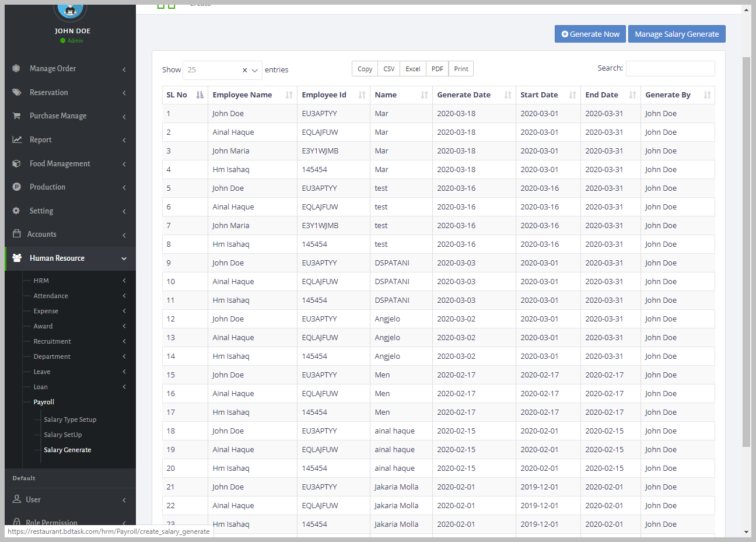The height and width of the screenshot is (542, 756).
Task: Click the User person icon in sidebar
Action: pyautogui.click(x=16, y=499)
